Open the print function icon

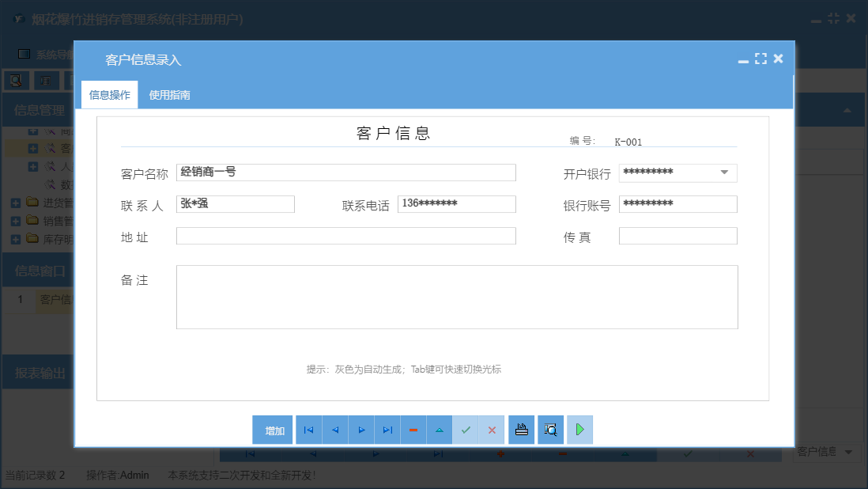[521, 430]
